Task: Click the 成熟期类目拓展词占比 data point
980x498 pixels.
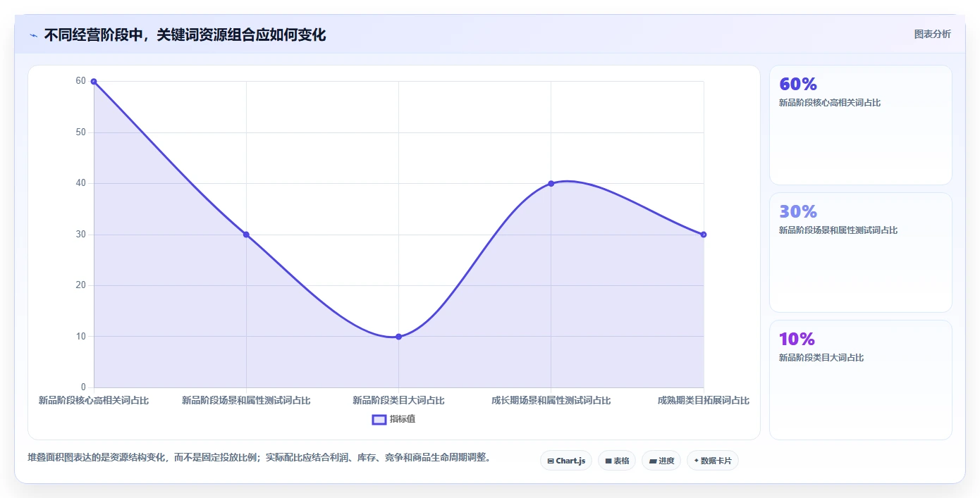Action: click(704, 235)
